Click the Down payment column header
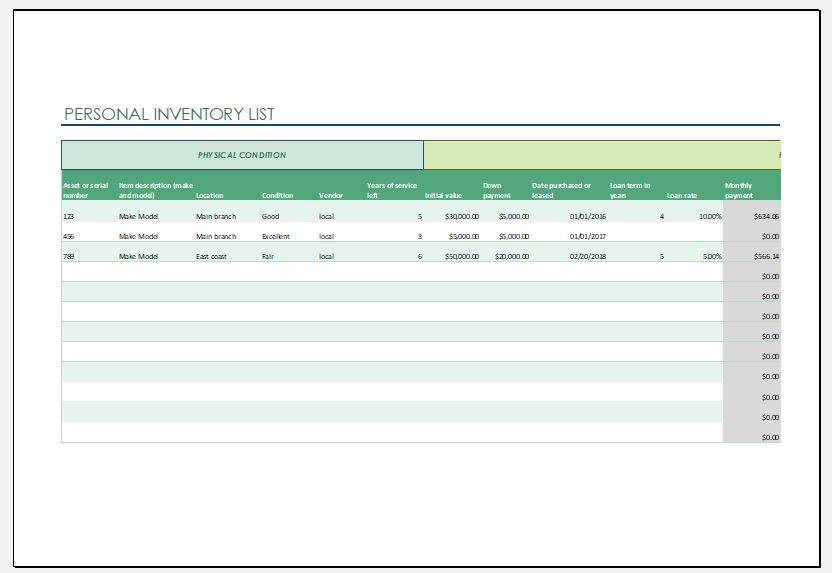Viewport: 832px width, 573px height. point(497,190)
